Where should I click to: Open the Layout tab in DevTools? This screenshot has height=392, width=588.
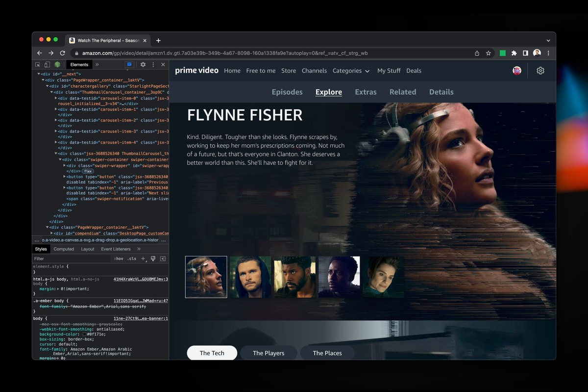point(88,249)
